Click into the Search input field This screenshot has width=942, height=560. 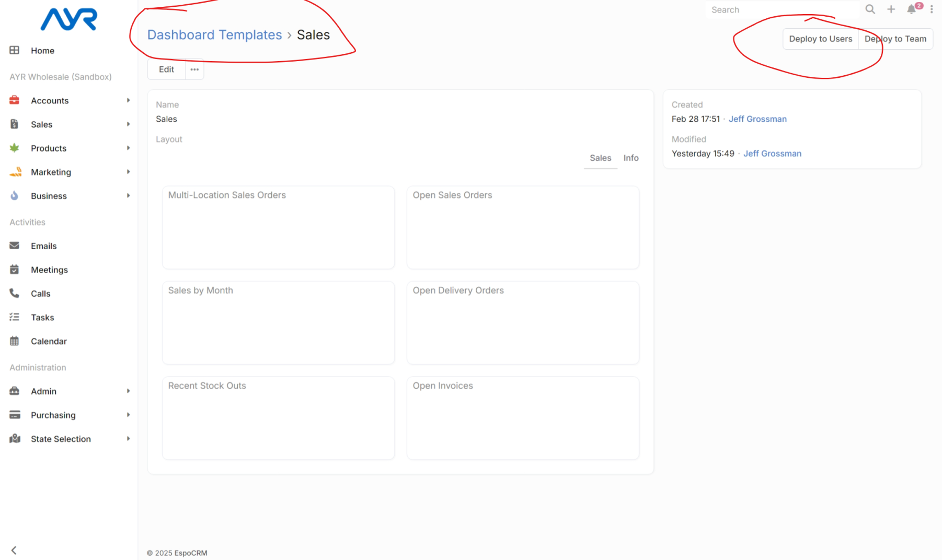pos(782,10)
